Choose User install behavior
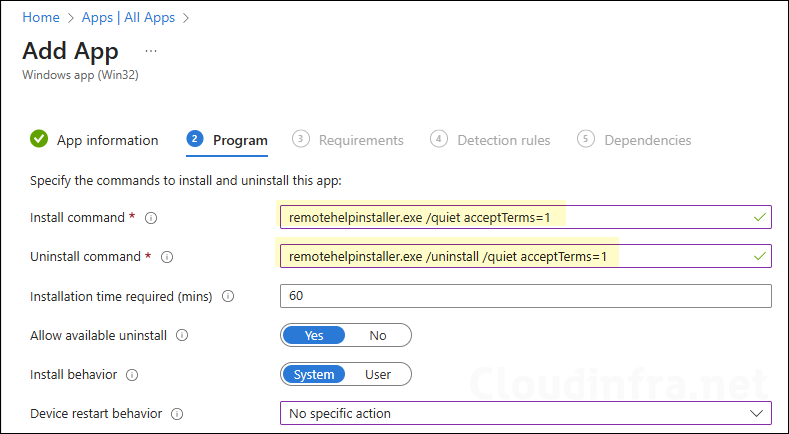Screen dimensions: 789x434 tap(377, 374)
